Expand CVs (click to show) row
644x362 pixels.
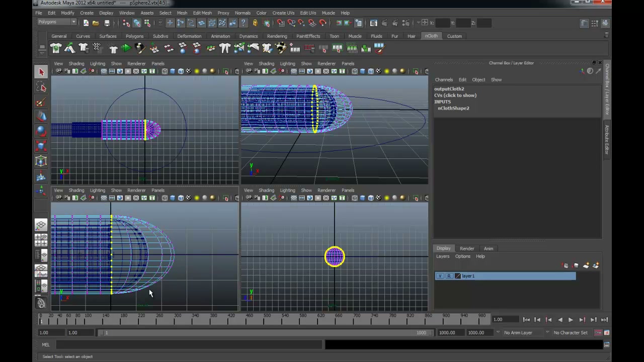[455, 95]
